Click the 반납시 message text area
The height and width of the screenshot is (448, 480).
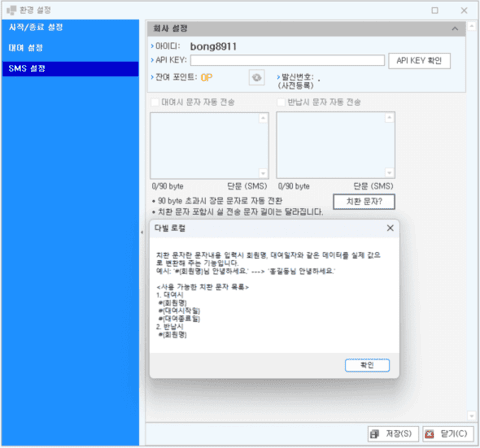click(331, 145)
